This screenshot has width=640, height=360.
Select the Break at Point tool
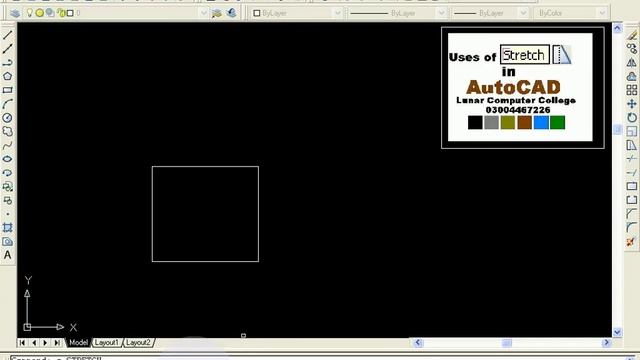click(x=631, y=187)
